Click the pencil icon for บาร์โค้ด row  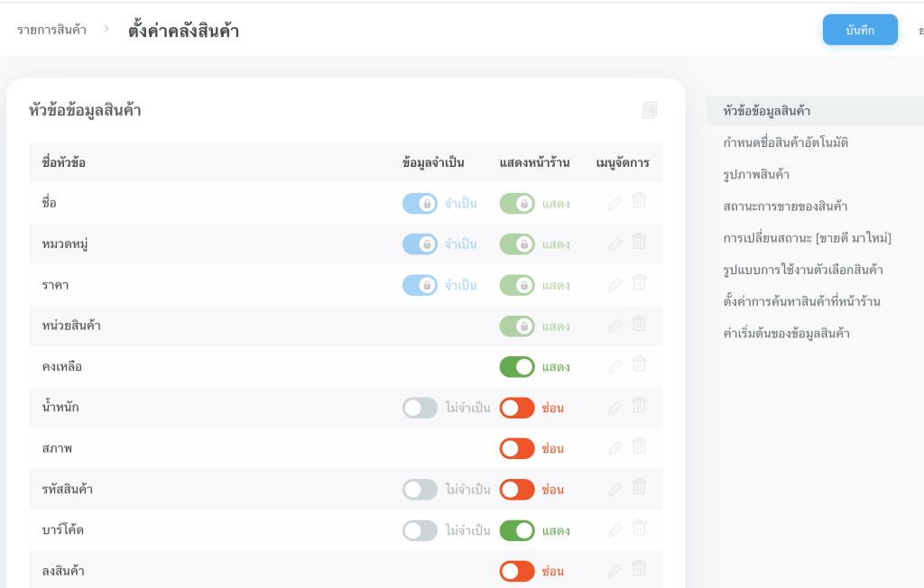(x=615, y=529)
